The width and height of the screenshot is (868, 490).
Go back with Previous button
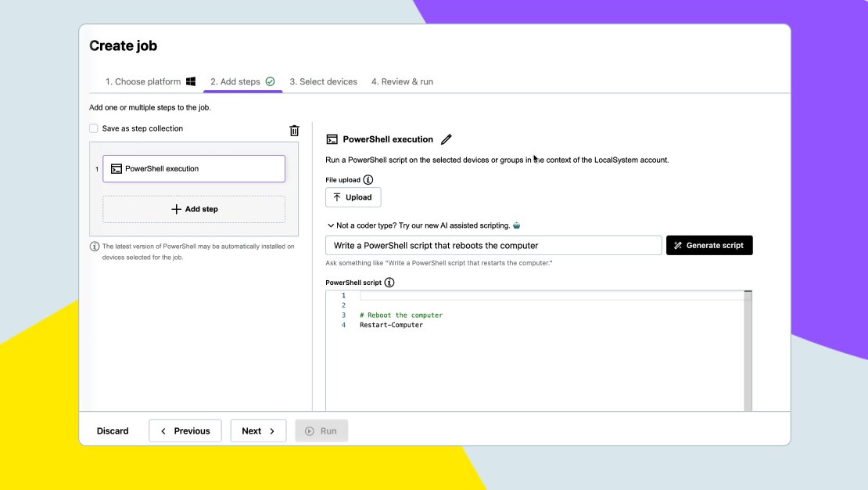coord(185,431)
